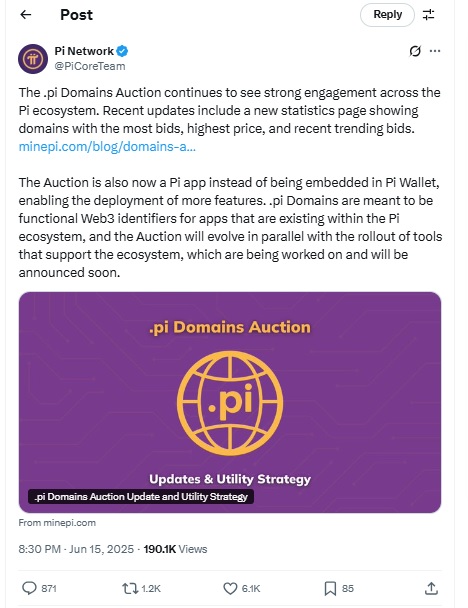This screenshot has height=608, width=468.
Task: Open the three-dot More menu
Action: [x=435, y=51]
